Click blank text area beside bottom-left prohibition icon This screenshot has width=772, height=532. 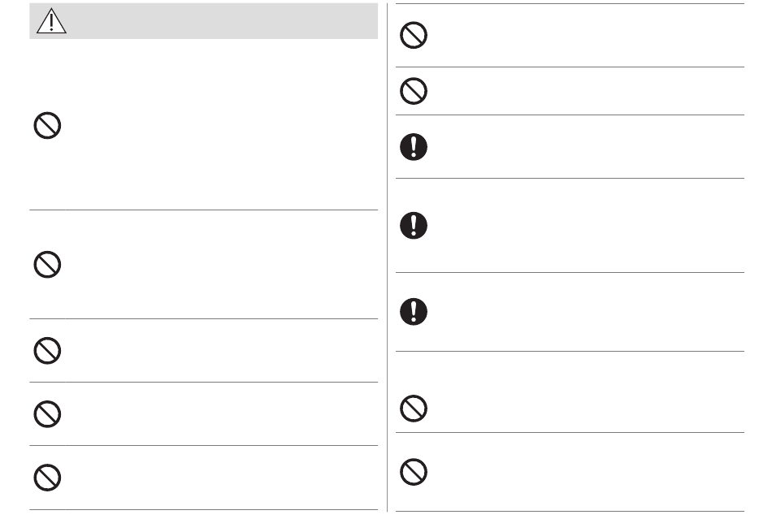(221, 478)
